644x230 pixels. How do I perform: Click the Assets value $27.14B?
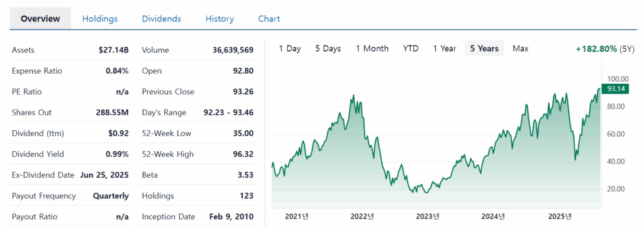pos(114,50)
